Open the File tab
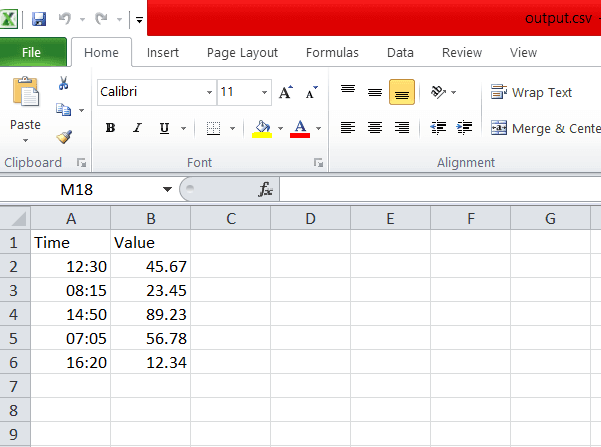The image size is (601, 447). point(33,52)
